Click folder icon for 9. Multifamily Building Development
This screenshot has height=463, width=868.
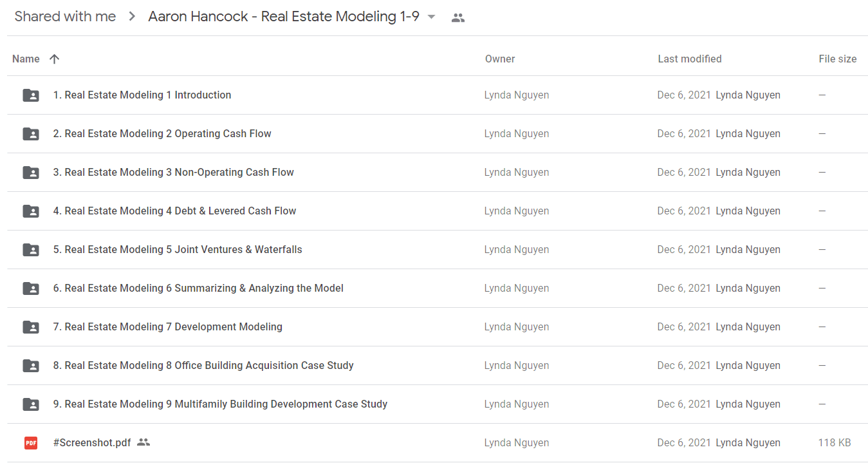(31, 404)
